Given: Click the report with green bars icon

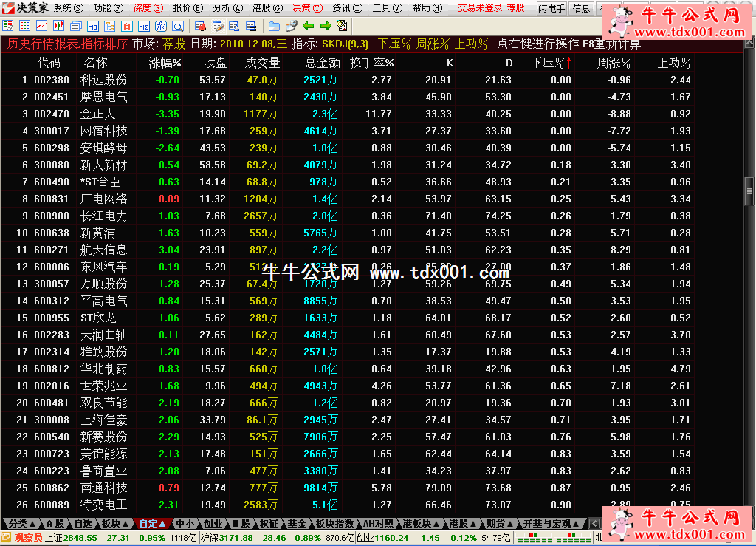Looking at the screenshot, I should (x=251, y=26).
